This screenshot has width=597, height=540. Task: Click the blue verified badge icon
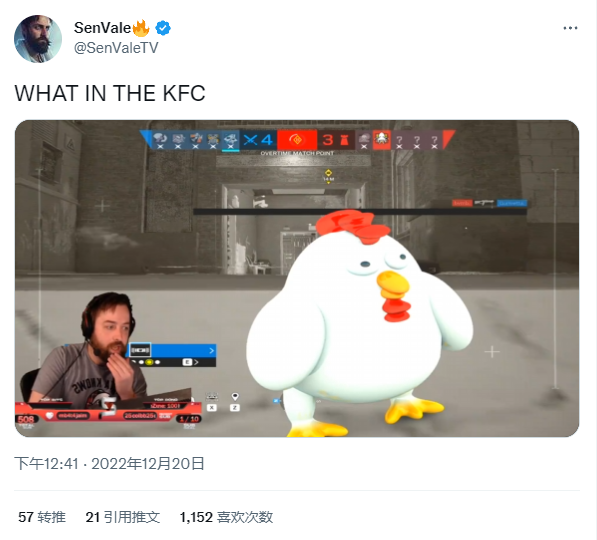click(x=163, y=28)
